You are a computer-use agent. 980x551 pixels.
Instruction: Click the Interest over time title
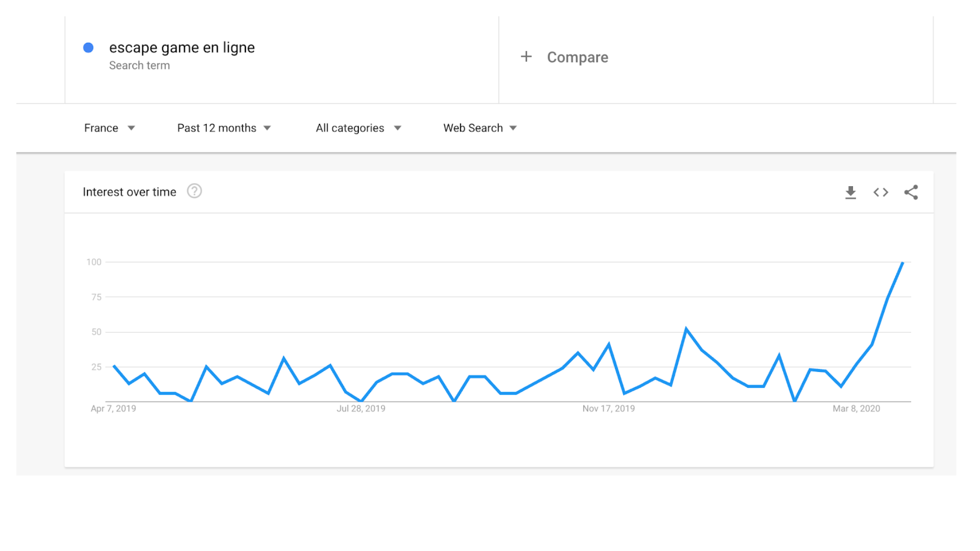pyautogui.click(x=129, y=192)
